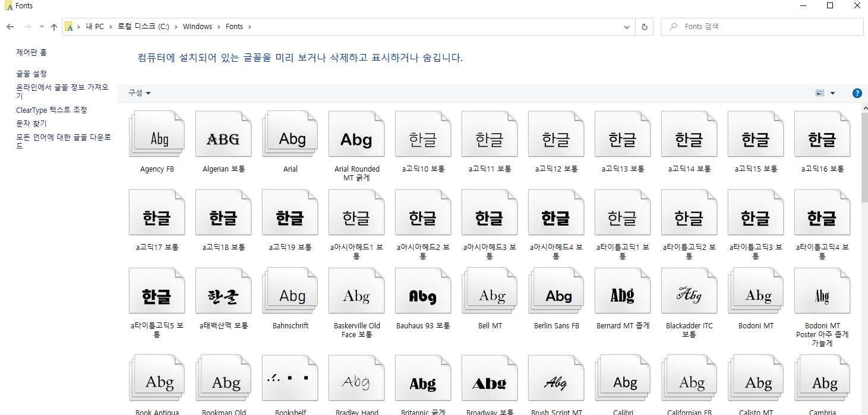Open 온라인에서 글꼴 정보 가져오기 link
Screen dimensions: 868x415
click(x=62, y=91)
